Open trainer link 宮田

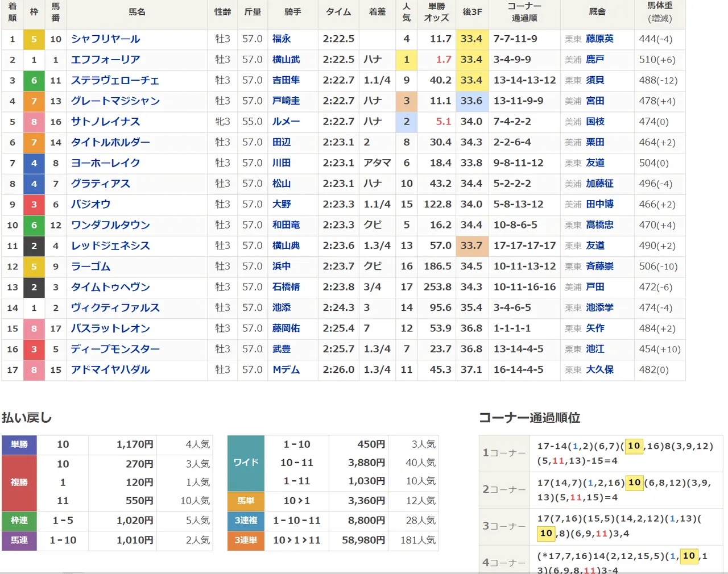[x=595, y=101]
